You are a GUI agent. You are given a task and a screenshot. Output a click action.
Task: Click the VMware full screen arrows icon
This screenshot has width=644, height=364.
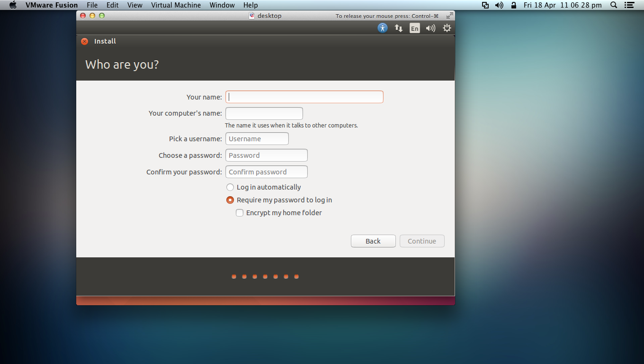point(449,16)
